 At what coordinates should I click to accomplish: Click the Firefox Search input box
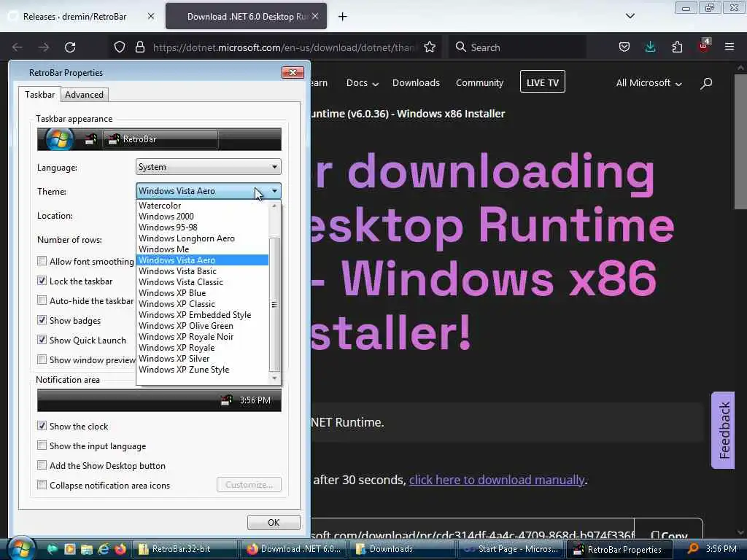pos(517,47)
